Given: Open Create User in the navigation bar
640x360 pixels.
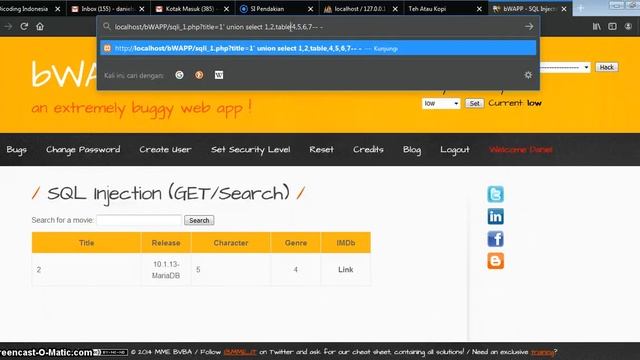Looking at the screenshot, I should click(165, 150).
